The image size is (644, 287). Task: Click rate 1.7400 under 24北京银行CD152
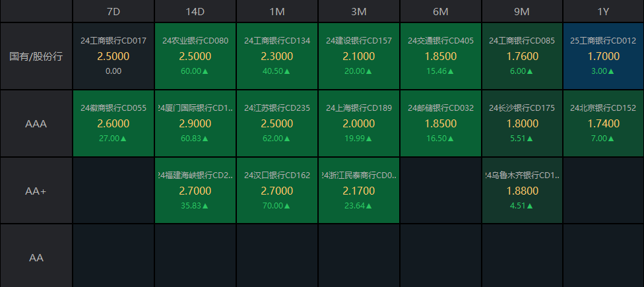(x=603, y=123)
